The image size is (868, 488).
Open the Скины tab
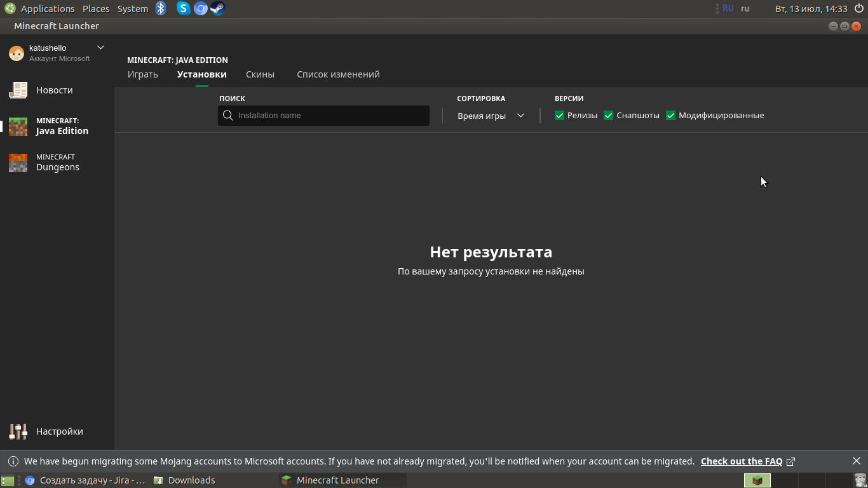[260, 74]
